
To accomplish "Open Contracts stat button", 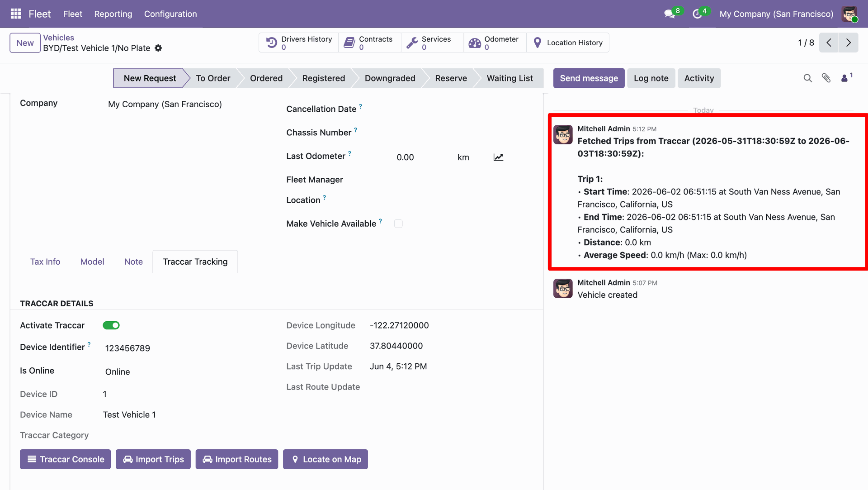I will [369, 43].
